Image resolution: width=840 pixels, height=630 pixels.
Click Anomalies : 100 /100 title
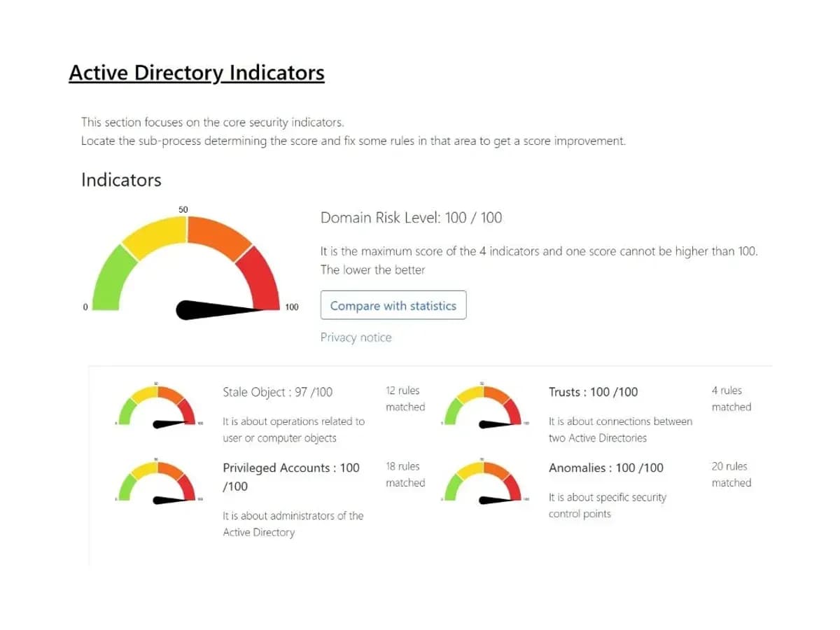click(606, 468)
